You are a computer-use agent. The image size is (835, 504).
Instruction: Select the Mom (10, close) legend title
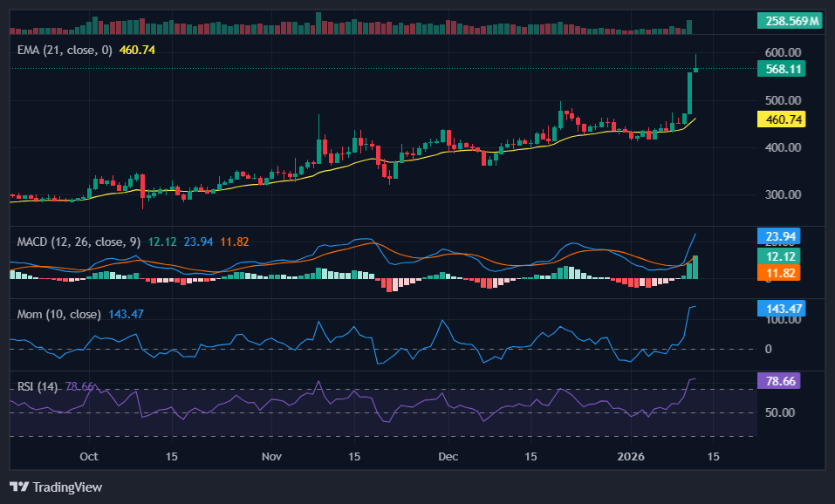tap(58, 314)
